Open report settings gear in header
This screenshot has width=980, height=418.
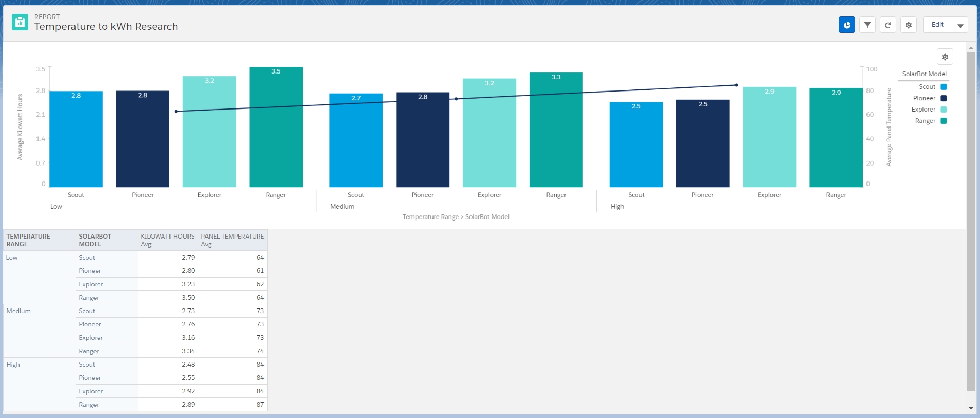coord(908,25)
